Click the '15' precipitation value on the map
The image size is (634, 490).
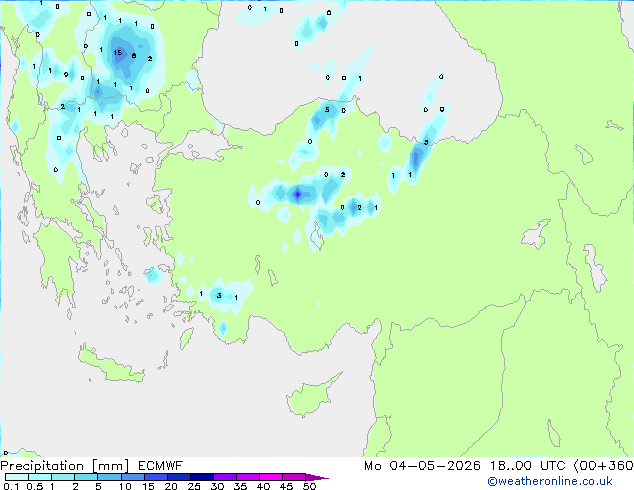click(117, 53)
